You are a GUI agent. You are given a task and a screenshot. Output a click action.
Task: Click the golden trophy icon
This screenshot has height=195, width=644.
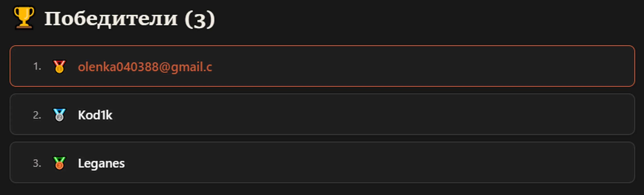click(x=24, y=18)
